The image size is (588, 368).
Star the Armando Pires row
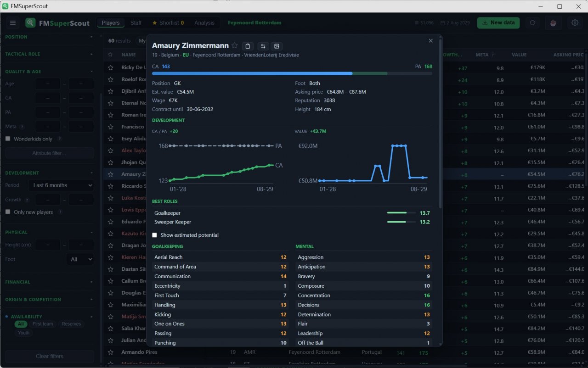click(110, 352)
